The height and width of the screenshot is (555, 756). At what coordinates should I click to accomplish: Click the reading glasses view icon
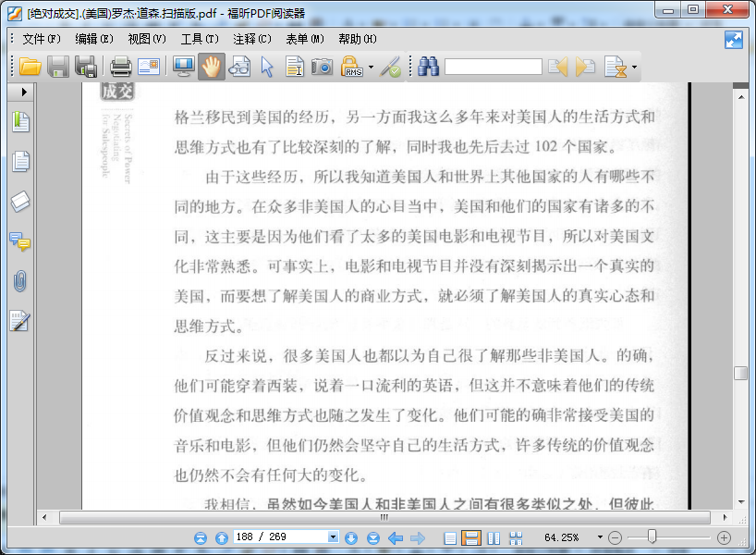coord(239,67)
